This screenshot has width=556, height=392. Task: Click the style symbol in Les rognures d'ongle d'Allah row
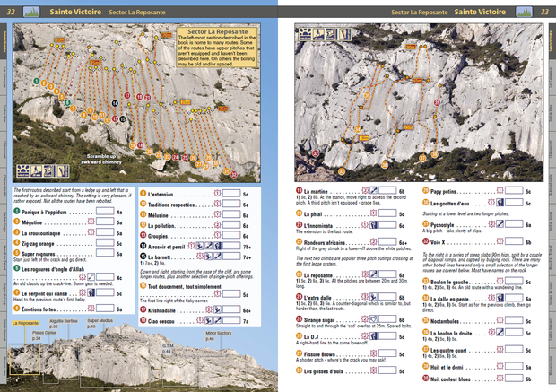point(91,276)
